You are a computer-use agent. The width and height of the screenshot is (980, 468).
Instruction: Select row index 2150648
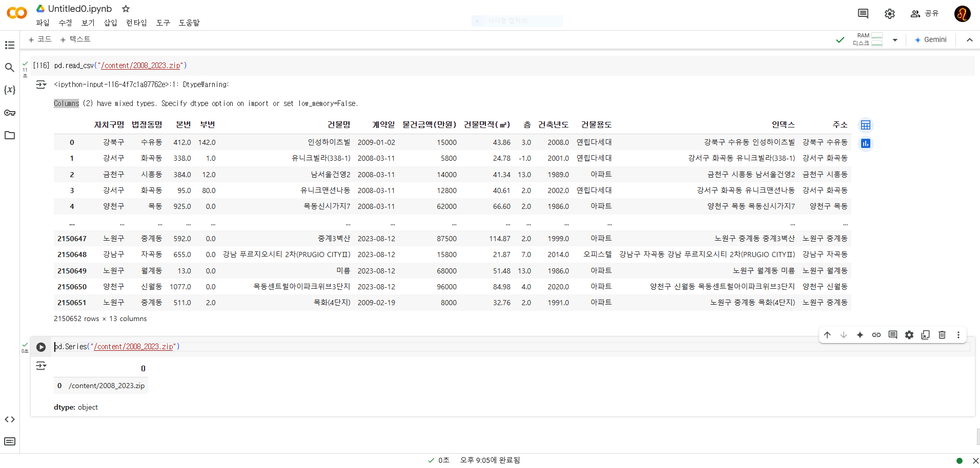[72, 254]
